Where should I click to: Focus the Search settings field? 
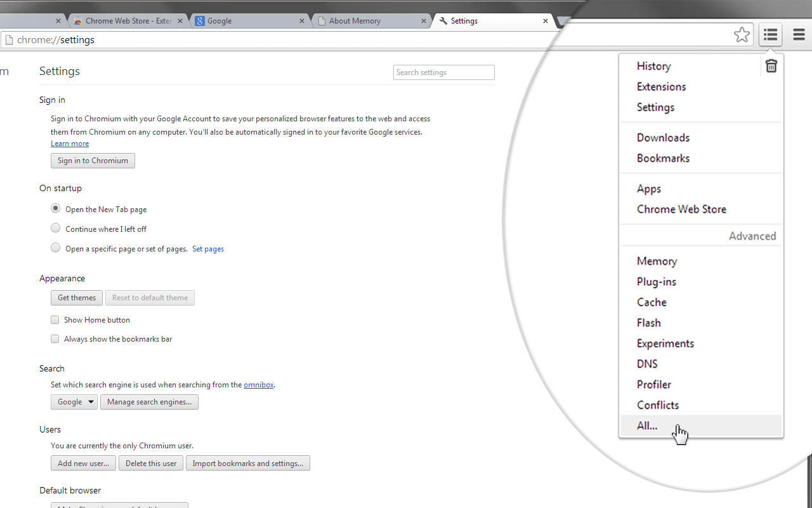(444, 72)
